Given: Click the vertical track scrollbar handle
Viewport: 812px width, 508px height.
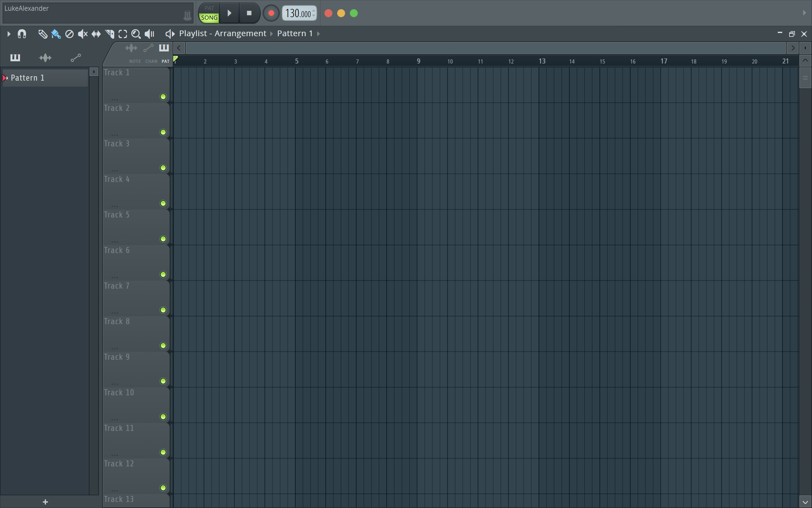Looking at the screenshot, I should pos(805,78).
